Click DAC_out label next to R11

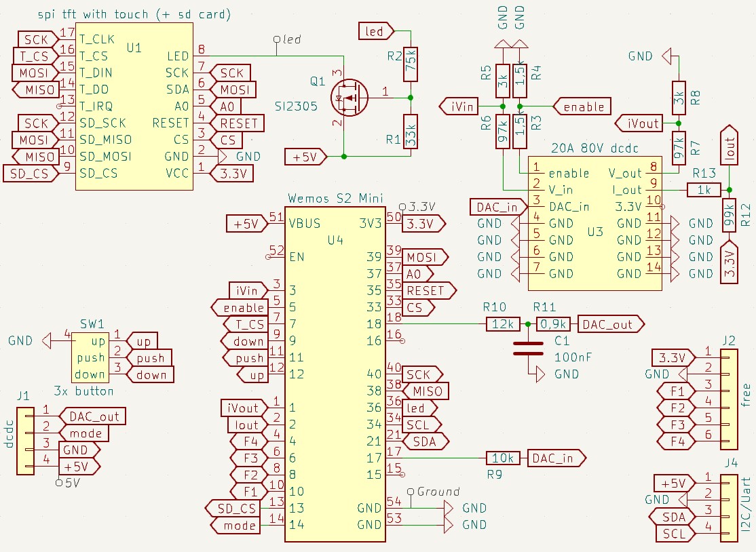(x=611, y=324)
